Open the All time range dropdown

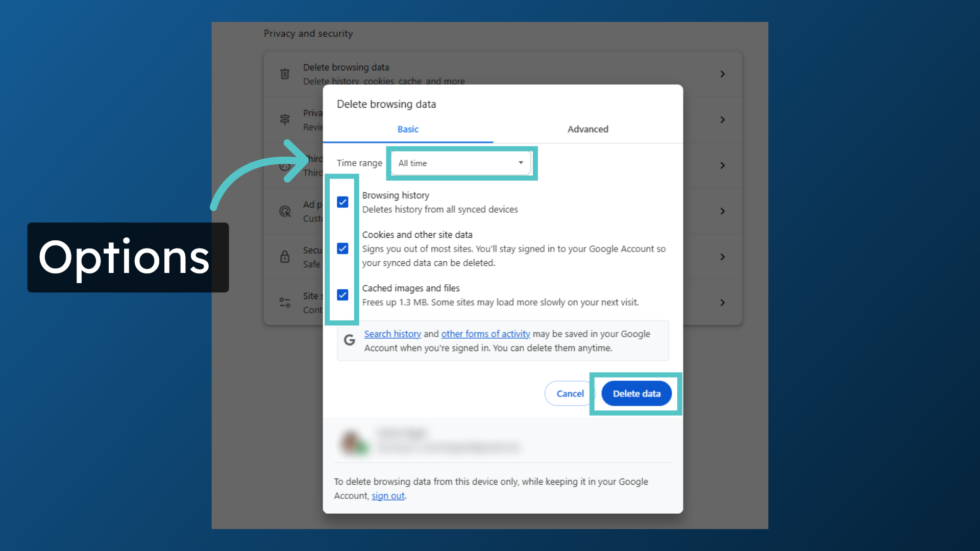tap(461, 163)
